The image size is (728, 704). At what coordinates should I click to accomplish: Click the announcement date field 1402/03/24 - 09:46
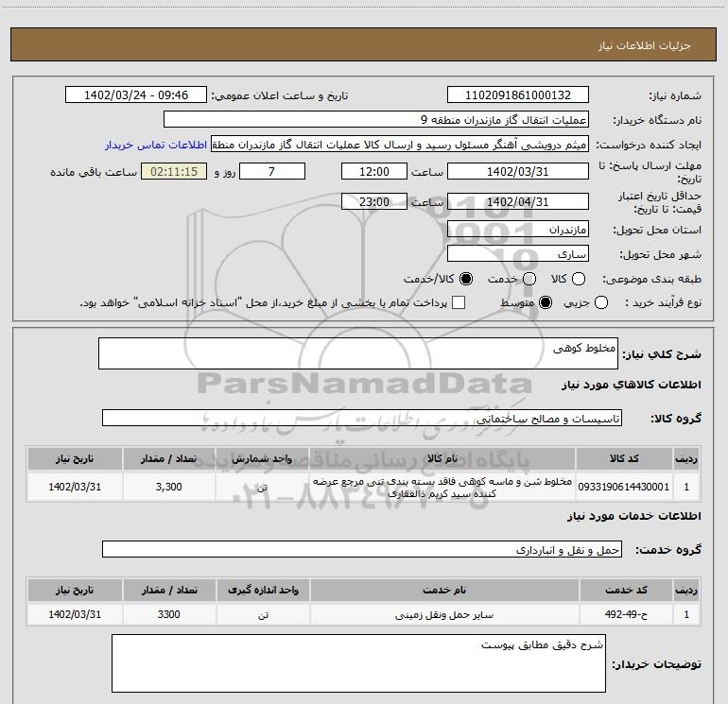pos(136,95)
